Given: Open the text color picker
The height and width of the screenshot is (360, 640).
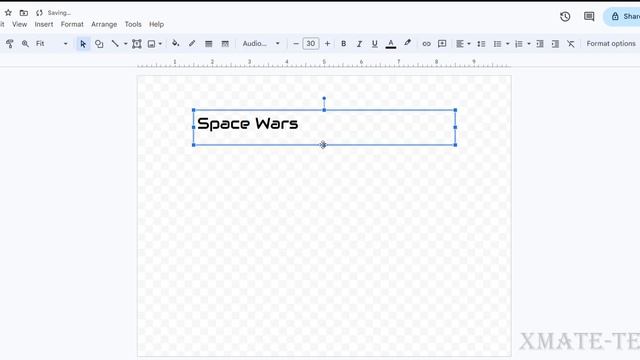Looking at the screenshot, I should [391, 44].
